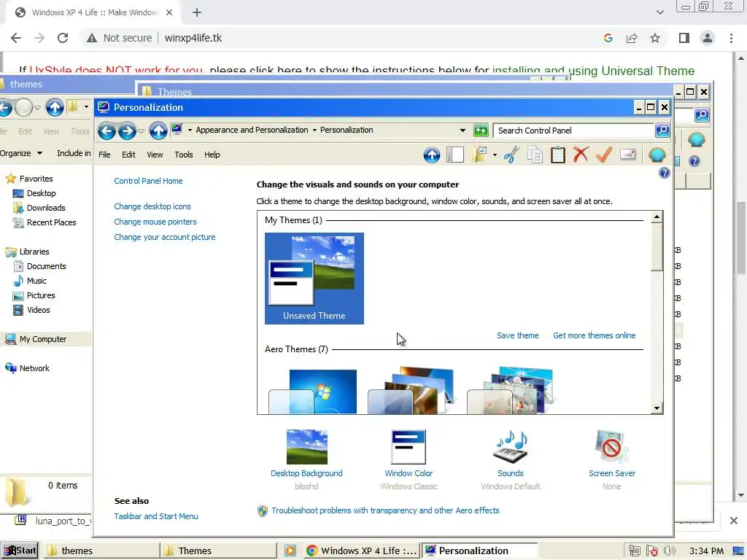
Task: Click the Up arrow in the themes window
Action: pos(55,107)
